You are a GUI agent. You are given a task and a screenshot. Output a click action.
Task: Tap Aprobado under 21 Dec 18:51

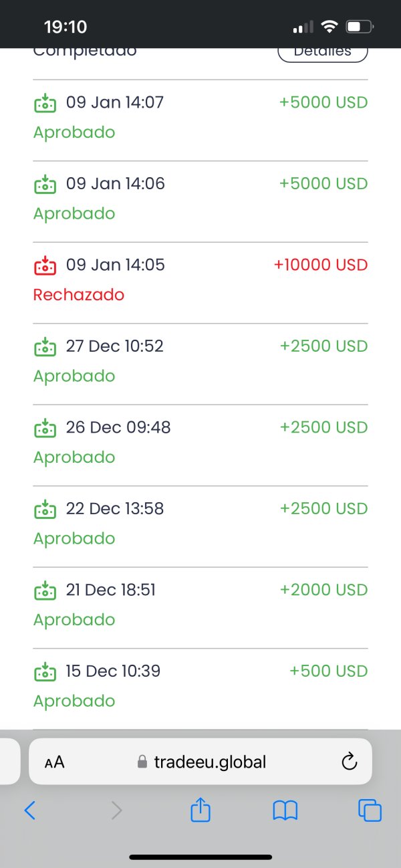[x=74, y=620]
